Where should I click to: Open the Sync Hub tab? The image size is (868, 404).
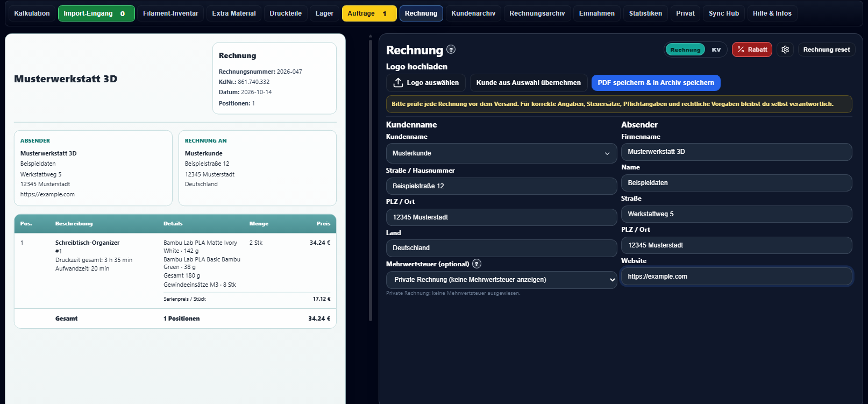click(724, 13)
